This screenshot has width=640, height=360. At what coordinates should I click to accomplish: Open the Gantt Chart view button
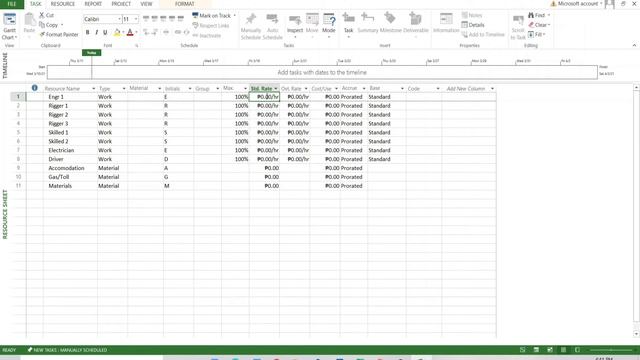(9, 27)
